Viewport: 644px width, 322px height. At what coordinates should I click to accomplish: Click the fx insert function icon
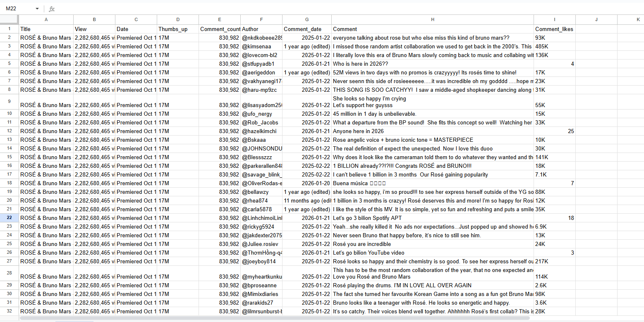(x=52, y=9)
